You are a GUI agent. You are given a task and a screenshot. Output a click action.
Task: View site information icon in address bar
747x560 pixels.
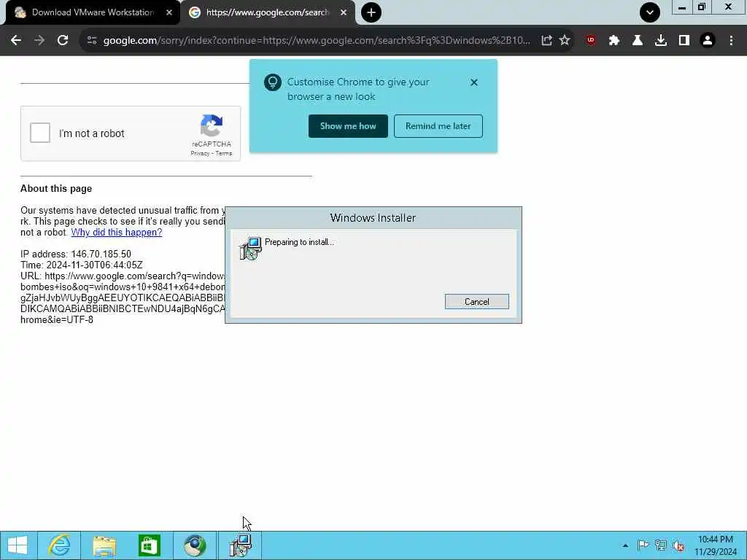point(92,41)
